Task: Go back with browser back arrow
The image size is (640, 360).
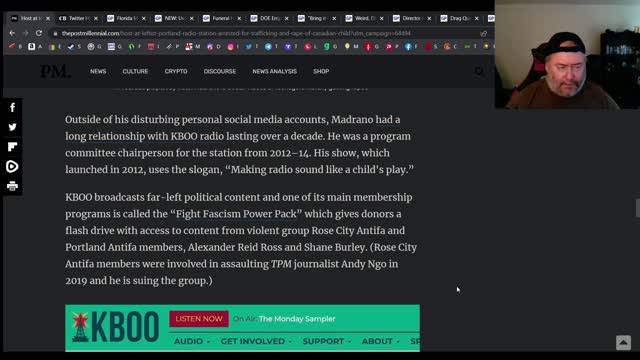Action: (x=12, y=33)
